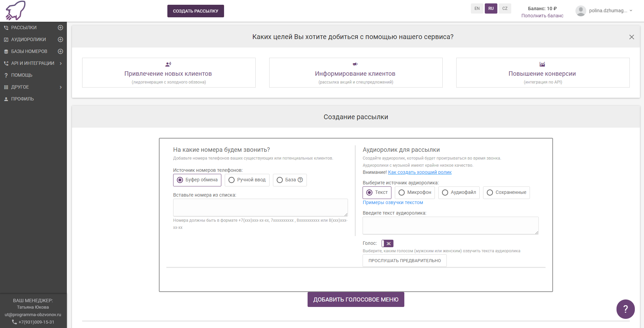Toggle the voice gender switch Ж
Screen dimensions: 644x328
click(x=387, y=243)
